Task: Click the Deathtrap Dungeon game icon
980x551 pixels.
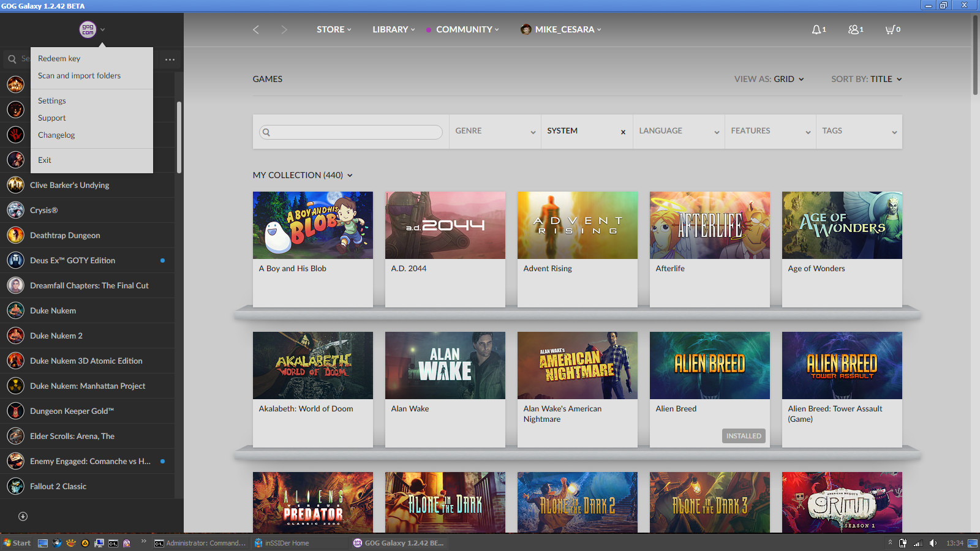Action: 15,235
